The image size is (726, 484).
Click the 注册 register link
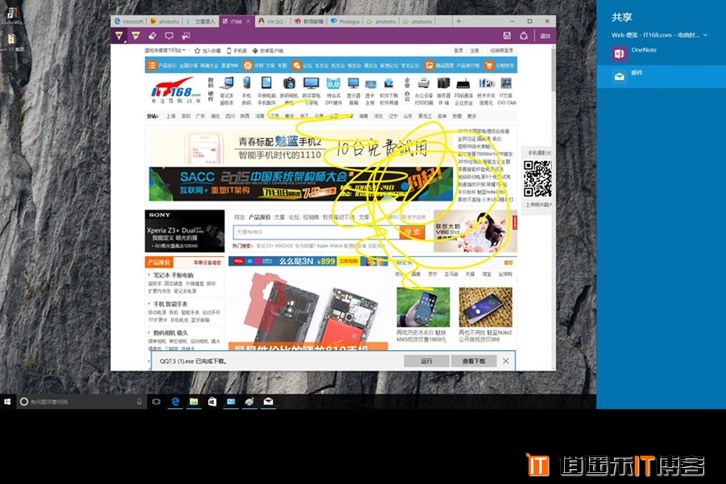[x=475, y=50]
